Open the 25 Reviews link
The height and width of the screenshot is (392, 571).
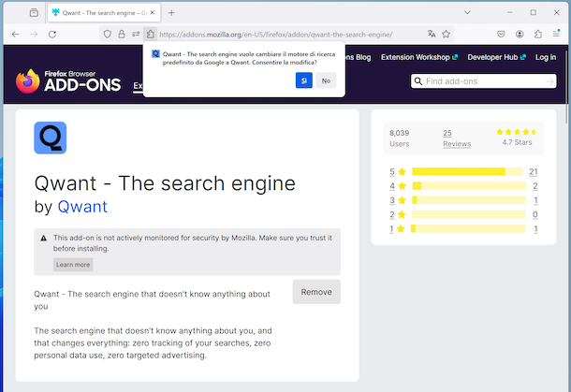point(457,138)
